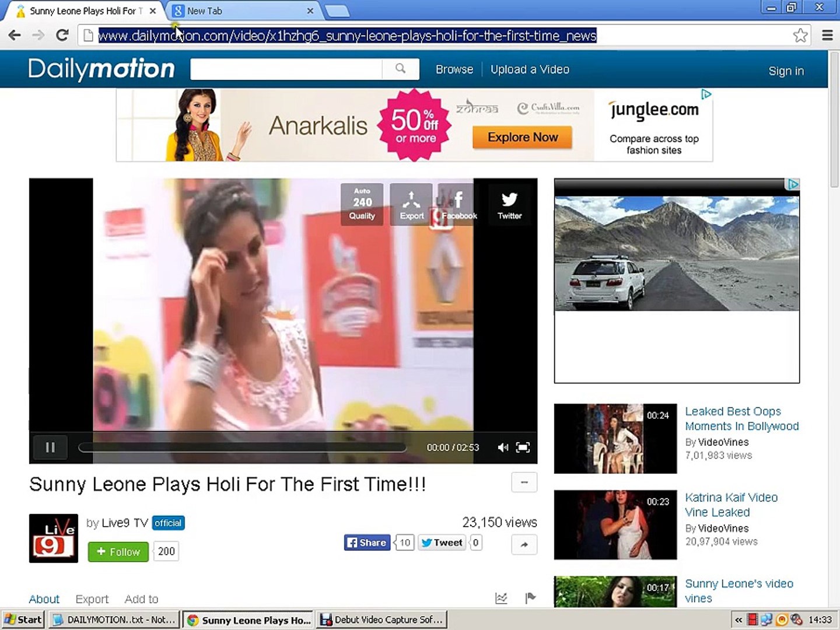This screenshot has width=840, height=630.
Task: Click the Export icon on the video
Action: click(x=411, y=204)
